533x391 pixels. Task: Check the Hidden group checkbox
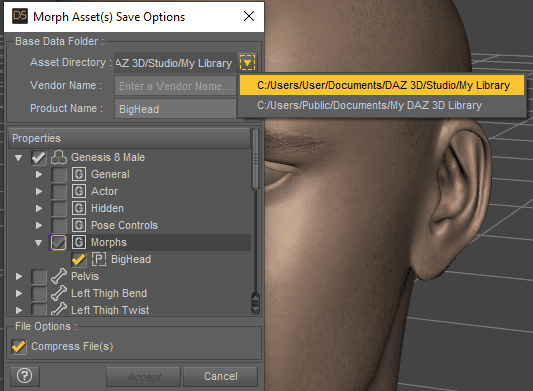[59, 208]
